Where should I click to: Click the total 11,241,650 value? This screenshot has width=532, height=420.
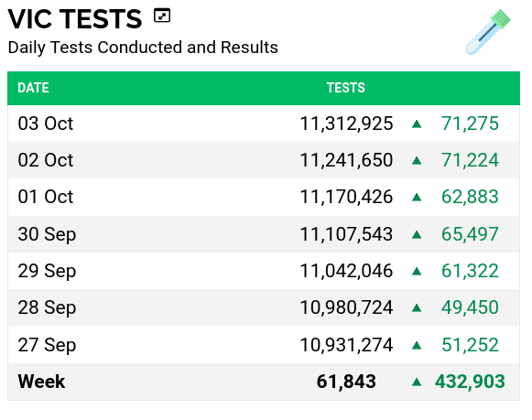(x=346, y=160)
